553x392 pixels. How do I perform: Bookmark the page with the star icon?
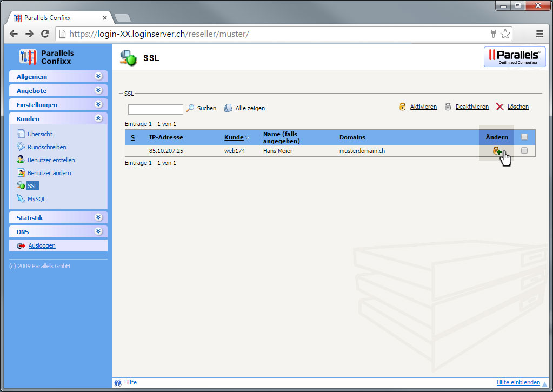tap(505, 34)
